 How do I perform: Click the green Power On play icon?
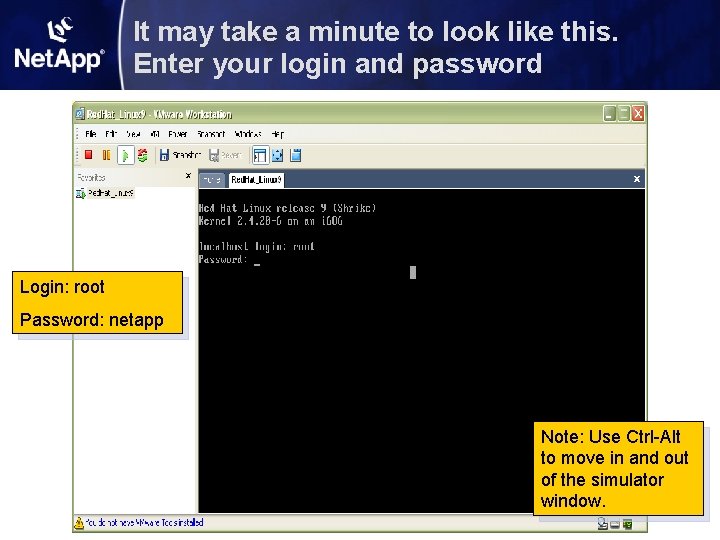coord(125,155)
